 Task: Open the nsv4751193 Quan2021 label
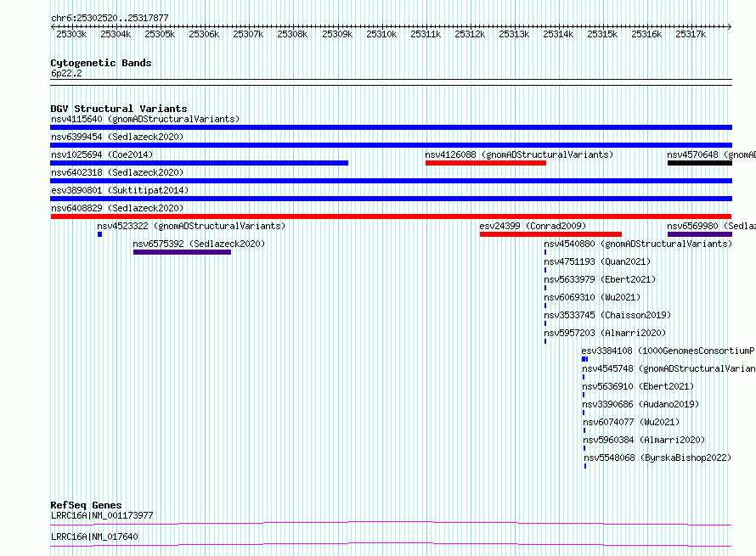[597, 261]
